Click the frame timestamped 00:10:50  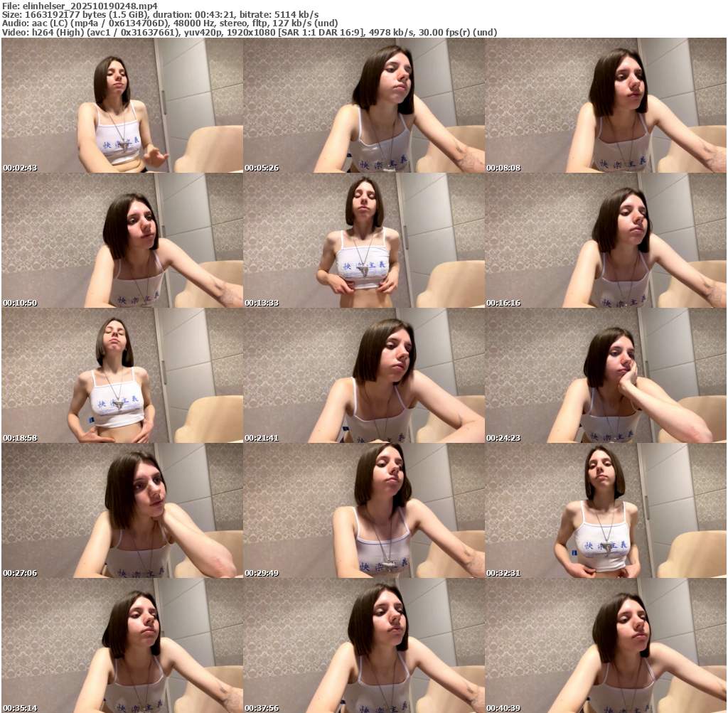click(x=122, y=240)
